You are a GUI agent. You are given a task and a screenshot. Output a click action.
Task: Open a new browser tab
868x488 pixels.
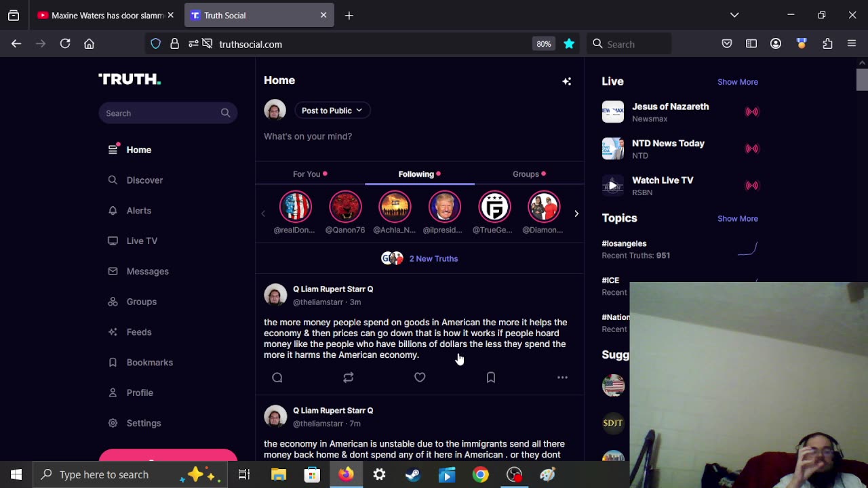coord(349,15)
